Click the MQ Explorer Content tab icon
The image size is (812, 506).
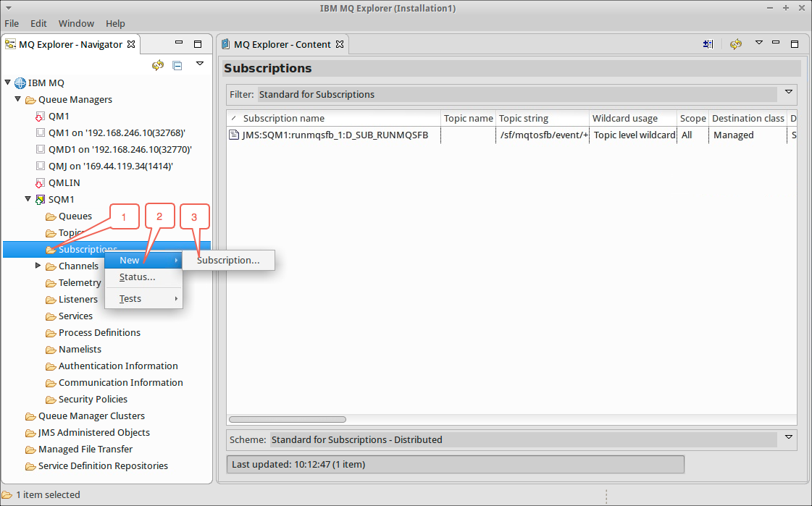point(226,44)
